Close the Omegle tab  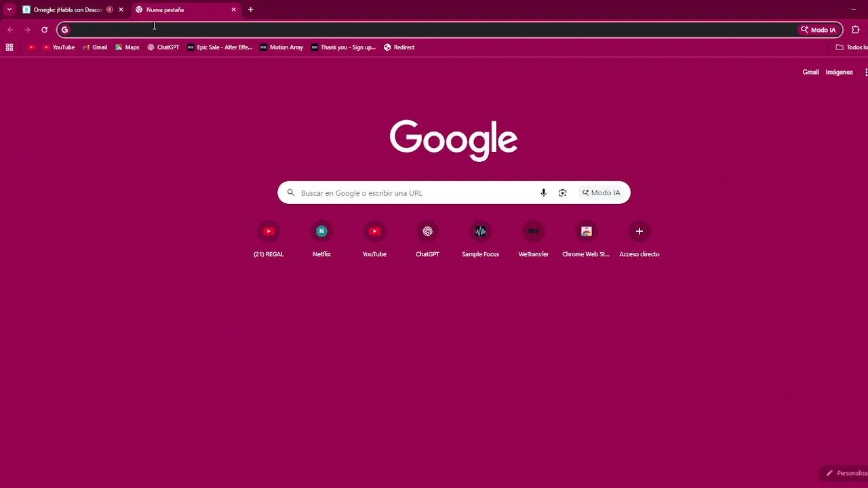tap(121, 9)
